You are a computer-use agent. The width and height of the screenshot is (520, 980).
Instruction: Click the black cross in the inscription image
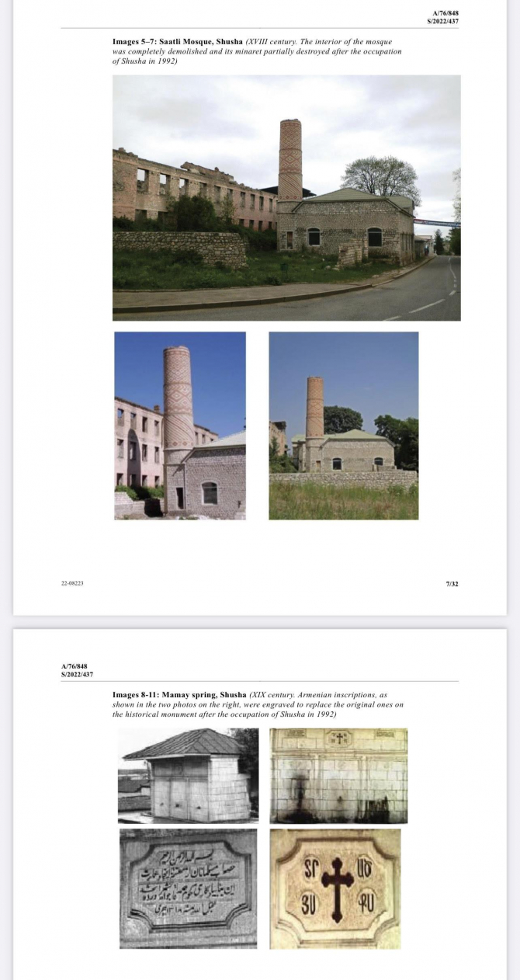pos(337,889)
